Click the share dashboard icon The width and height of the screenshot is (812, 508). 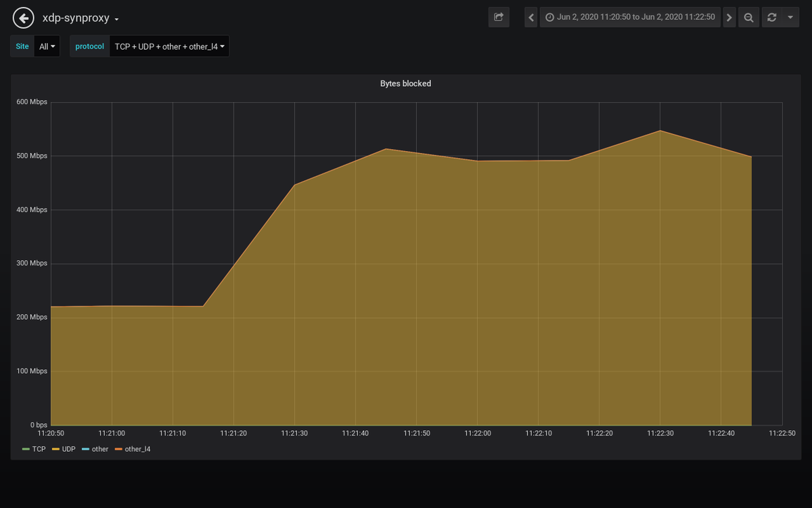coord(499,17)
